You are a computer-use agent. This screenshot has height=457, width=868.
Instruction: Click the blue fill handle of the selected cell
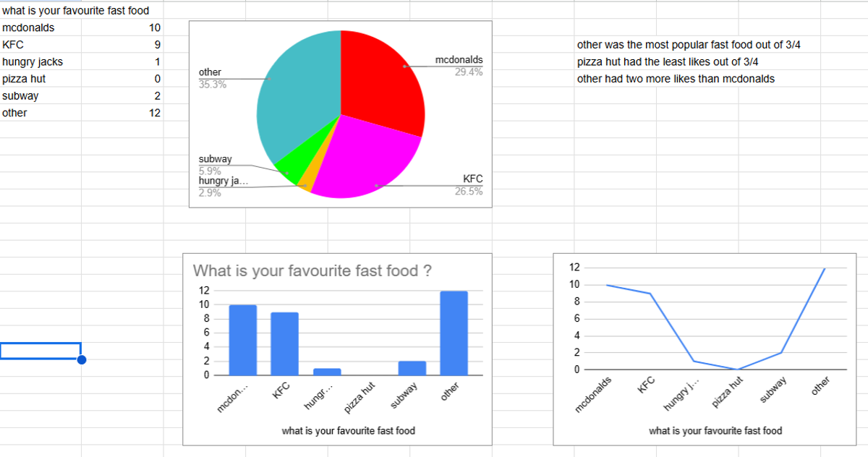(81, 359)
